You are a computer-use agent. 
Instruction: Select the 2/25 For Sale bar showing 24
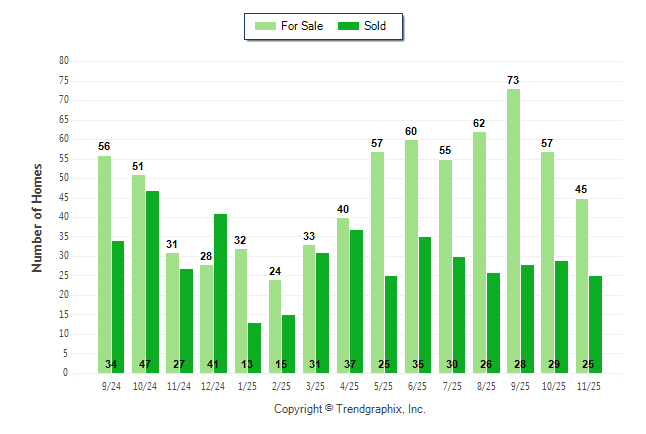pos(275,326)
